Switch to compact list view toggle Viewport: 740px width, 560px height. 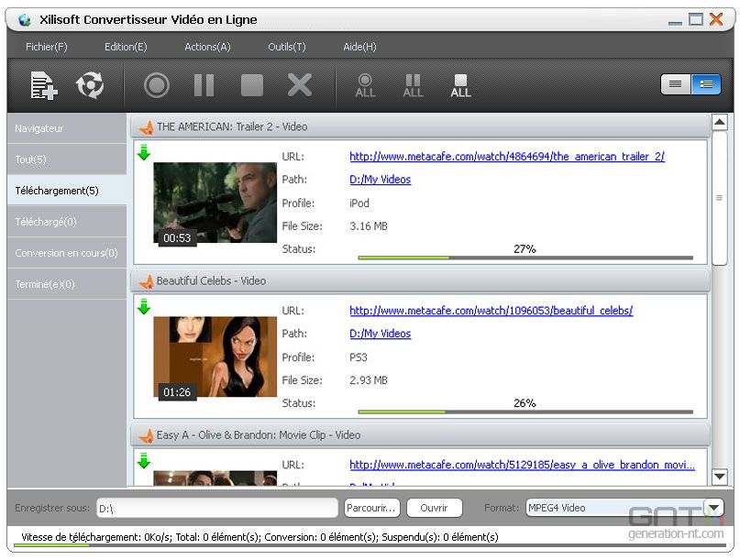676,84
